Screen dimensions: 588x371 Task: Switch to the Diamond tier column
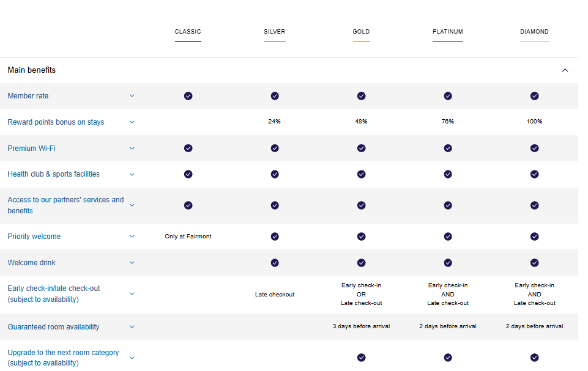pos(534,32)
